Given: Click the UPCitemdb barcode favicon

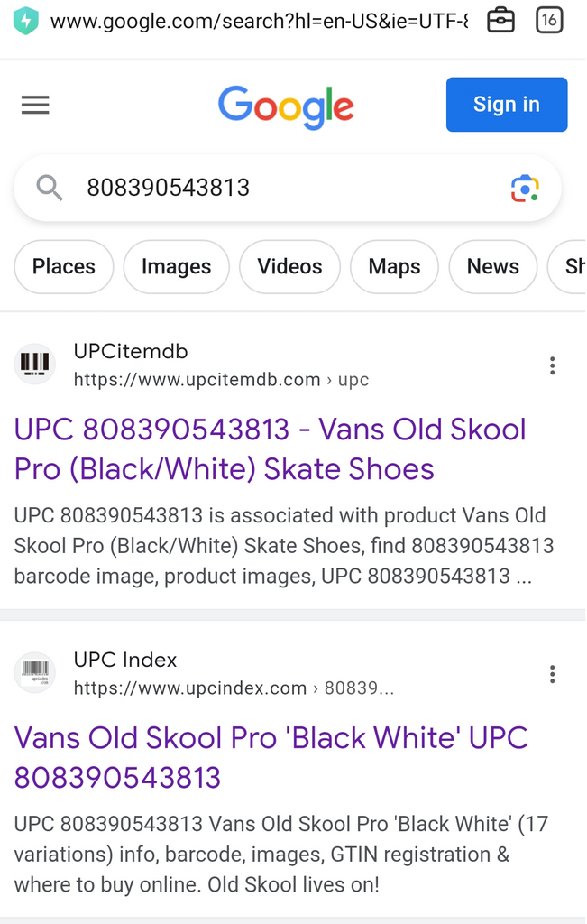Looking at the screenshot, I should (x=35, y=364).
